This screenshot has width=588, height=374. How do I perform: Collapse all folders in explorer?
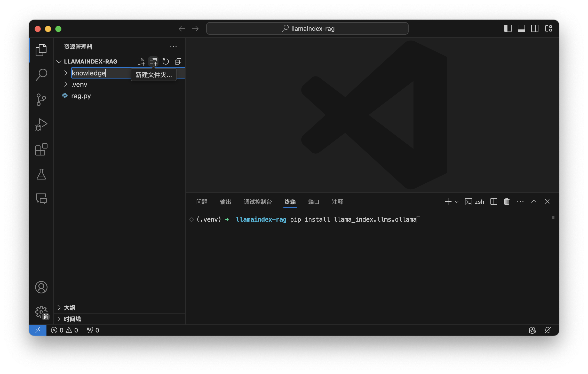tap(178, 61)
